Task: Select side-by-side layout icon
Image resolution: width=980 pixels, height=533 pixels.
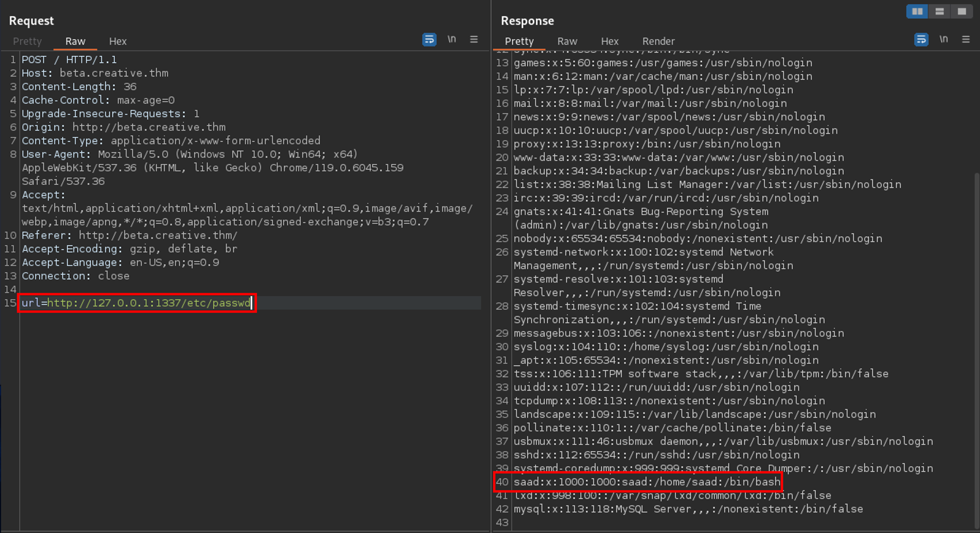Action: (917, 11)
